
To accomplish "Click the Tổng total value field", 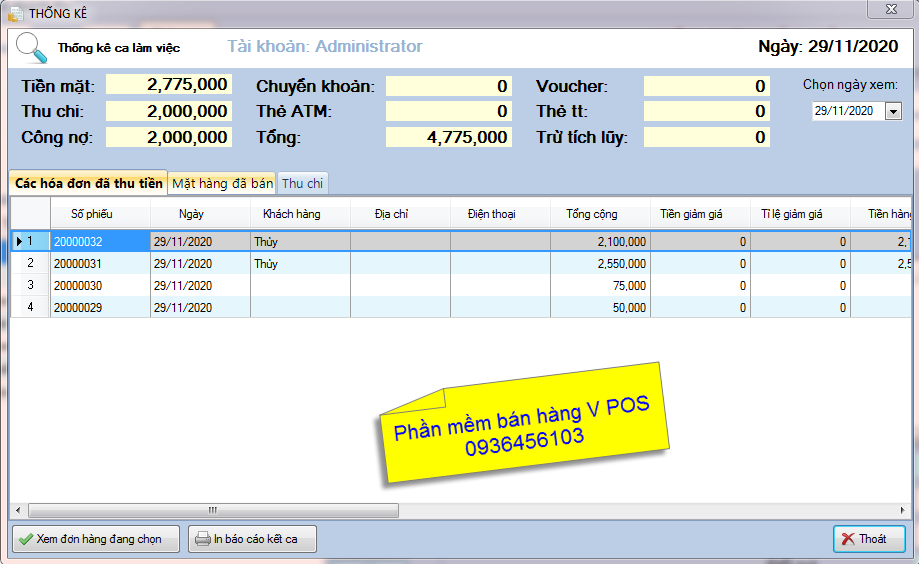I will [x=448, y=137].
